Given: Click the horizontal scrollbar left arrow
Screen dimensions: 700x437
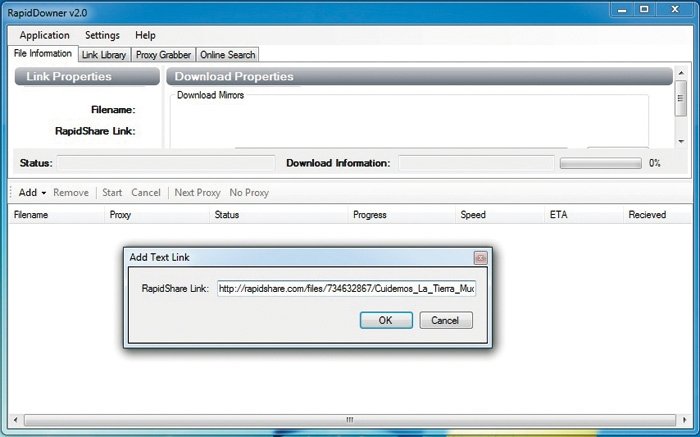Looking at the screenshot, I should [x=16, y=420].
